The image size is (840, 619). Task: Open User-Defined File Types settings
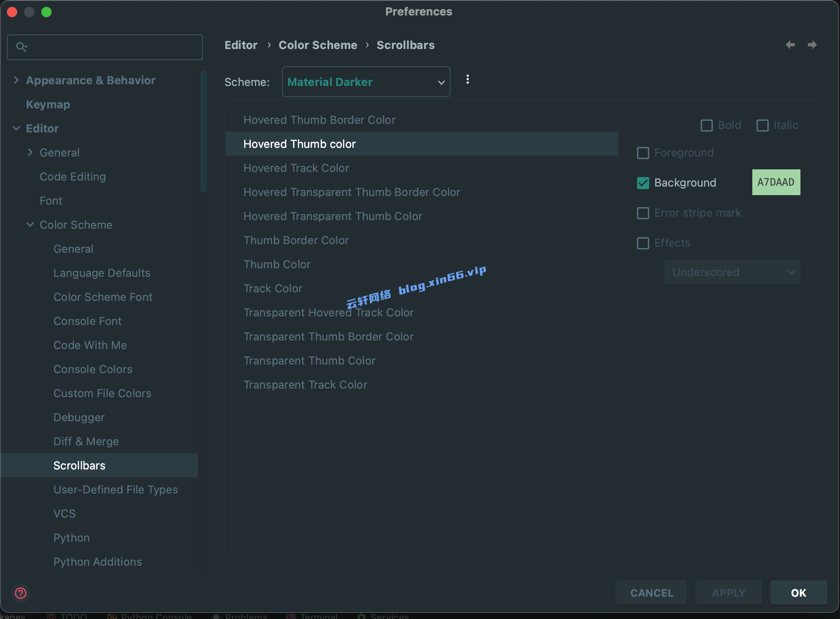116,490
